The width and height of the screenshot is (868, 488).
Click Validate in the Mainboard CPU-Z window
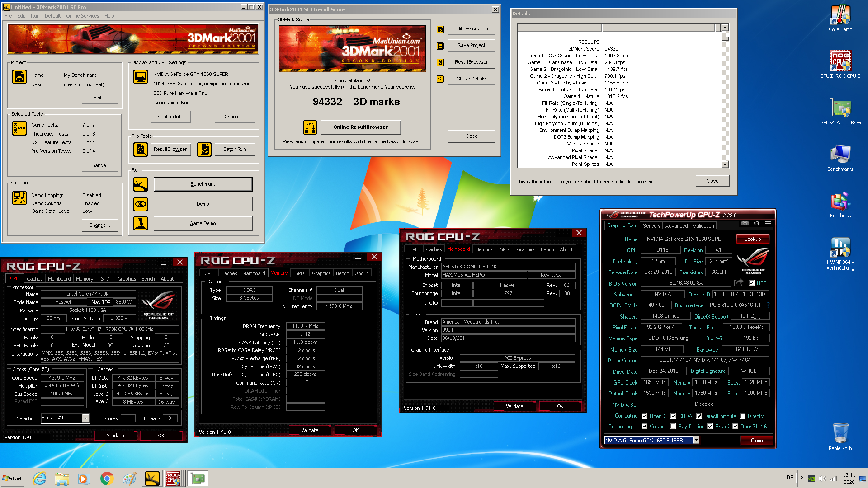(514, 406)
